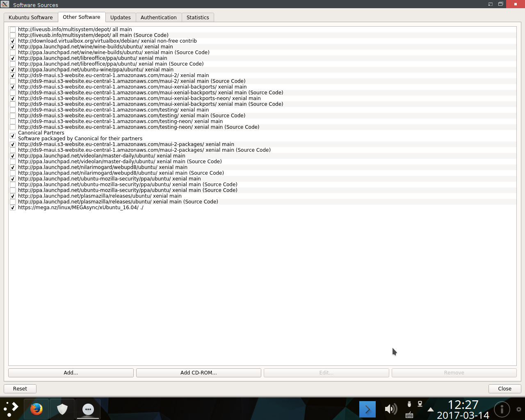The width and height of the screenshot is (525, 420).
Task: Click the info circle icon in panel
Action: (502, 409)
